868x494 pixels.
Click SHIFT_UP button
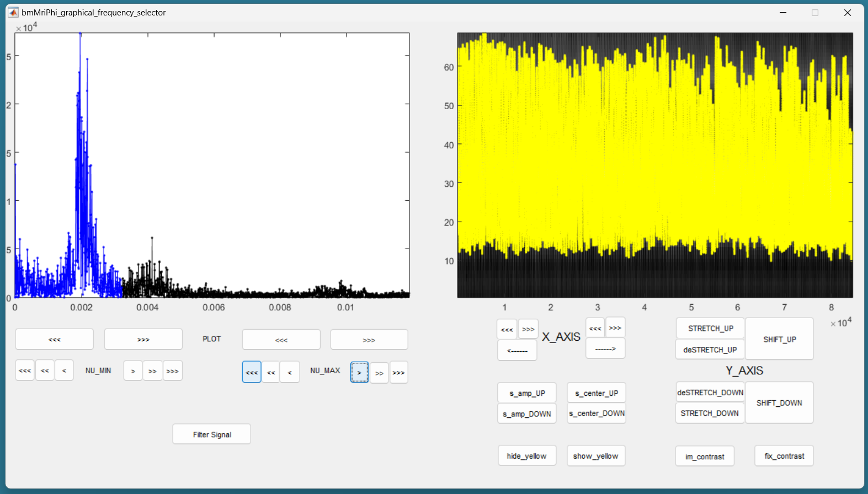coord(779,339)
